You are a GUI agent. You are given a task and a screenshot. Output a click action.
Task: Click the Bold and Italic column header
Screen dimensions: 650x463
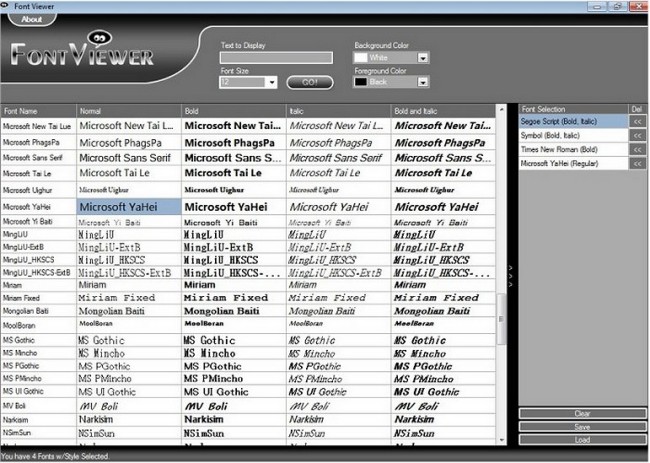[x=443, y=111]
